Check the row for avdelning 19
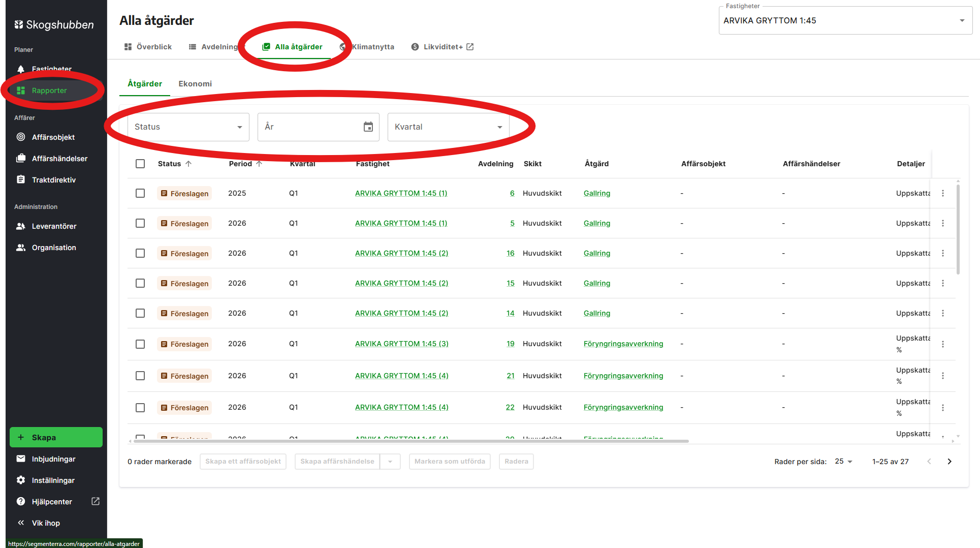The image size is (980, 548). point(140,344)
